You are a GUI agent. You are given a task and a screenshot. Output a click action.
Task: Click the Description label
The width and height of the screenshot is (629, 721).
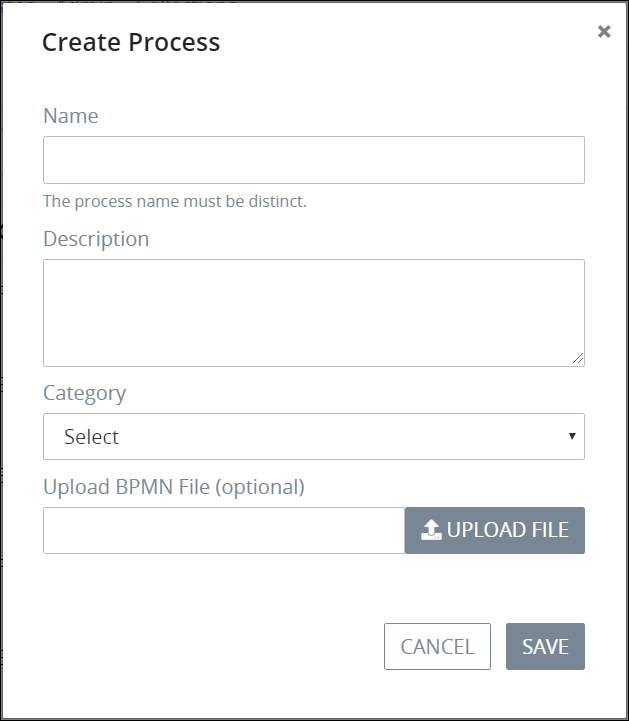coord(96,239)
